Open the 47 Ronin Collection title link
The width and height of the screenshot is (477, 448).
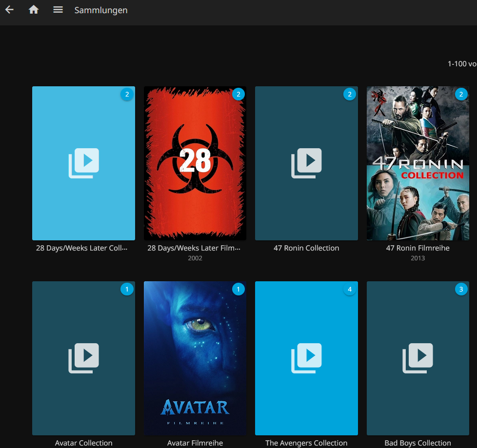(x=306, y=248)
